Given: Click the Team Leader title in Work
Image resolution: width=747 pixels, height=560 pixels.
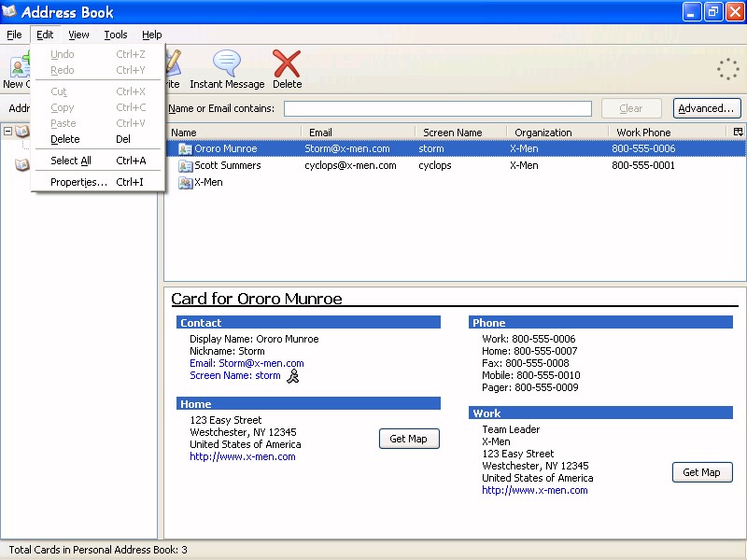Looking at the screenshot, I should pos(511,429).
